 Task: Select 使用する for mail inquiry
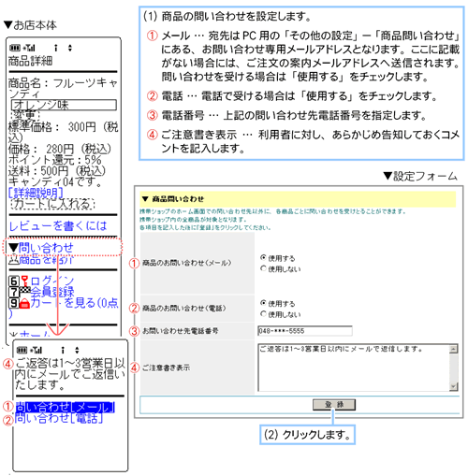coord(263,257)
